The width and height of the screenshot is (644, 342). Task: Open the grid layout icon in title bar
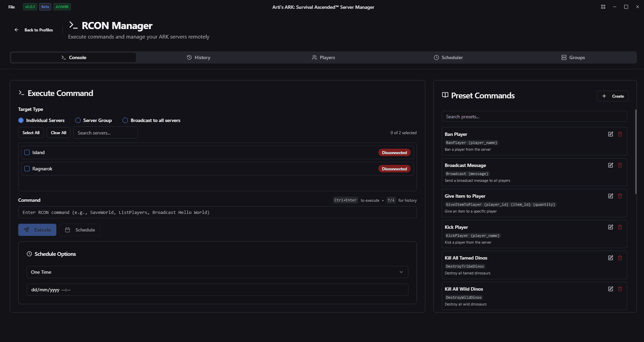point(603,7)
